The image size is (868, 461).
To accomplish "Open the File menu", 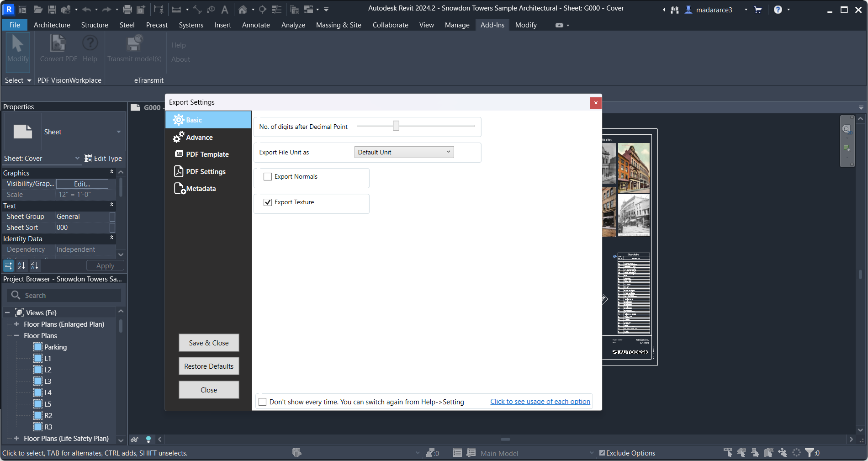I will point(15,25).
